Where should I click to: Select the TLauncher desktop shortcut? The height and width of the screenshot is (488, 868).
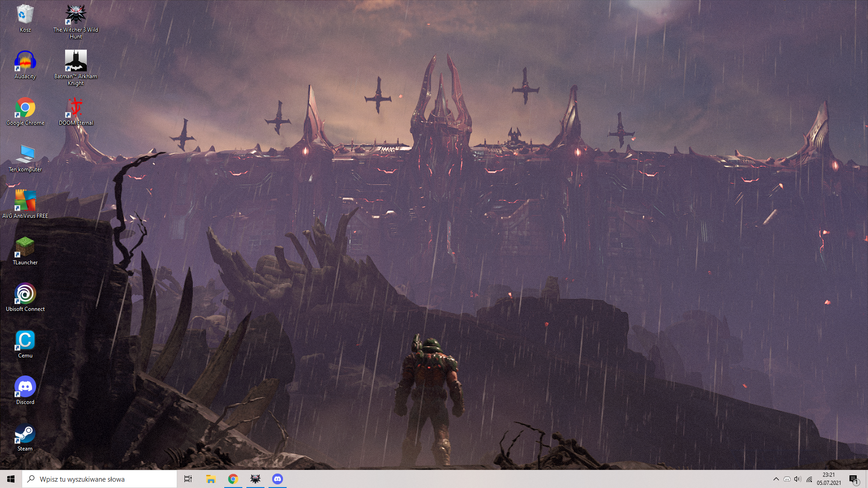(x=25, y=251)
